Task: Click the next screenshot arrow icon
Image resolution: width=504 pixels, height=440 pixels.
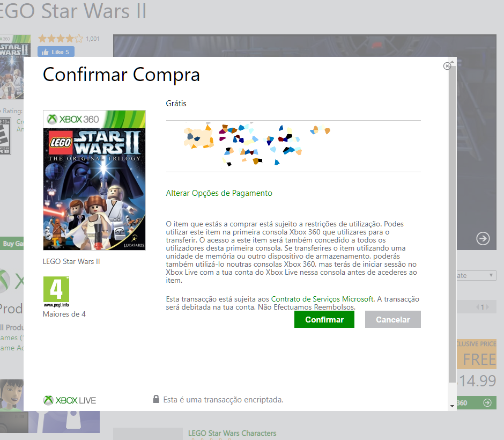Action: coord(483,238)
